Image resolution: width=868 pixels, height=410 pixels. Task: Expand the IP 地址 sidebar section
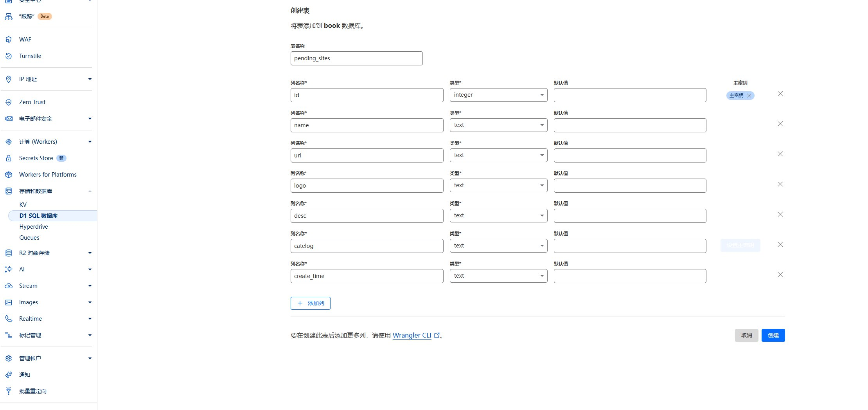(90, 79)
